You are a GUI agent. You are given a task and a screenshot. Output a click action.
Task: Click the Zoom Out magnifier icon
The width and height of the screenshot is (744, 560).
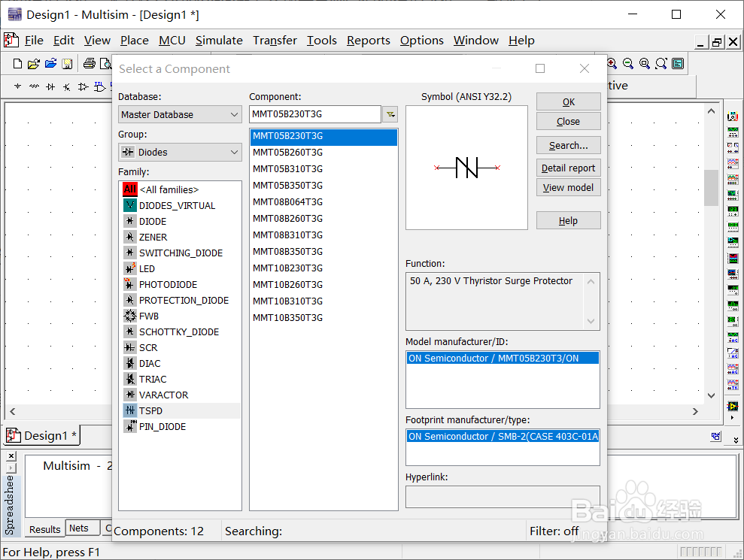click(628, 64)
